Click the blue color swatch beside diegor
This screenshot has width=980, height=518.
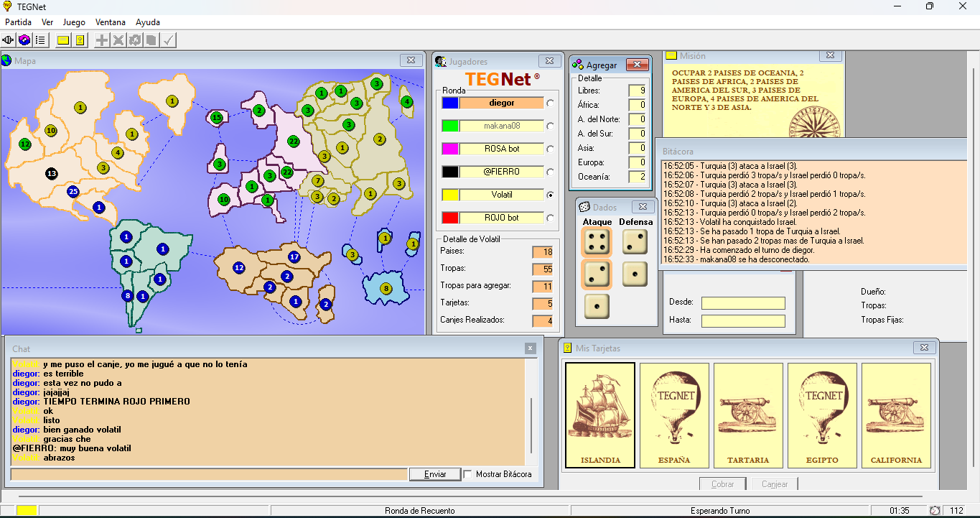pos(450,103)
